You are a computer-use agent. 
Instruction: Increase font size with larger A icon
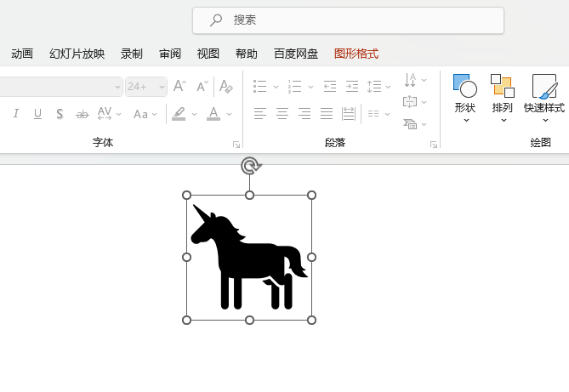(180, 87)
